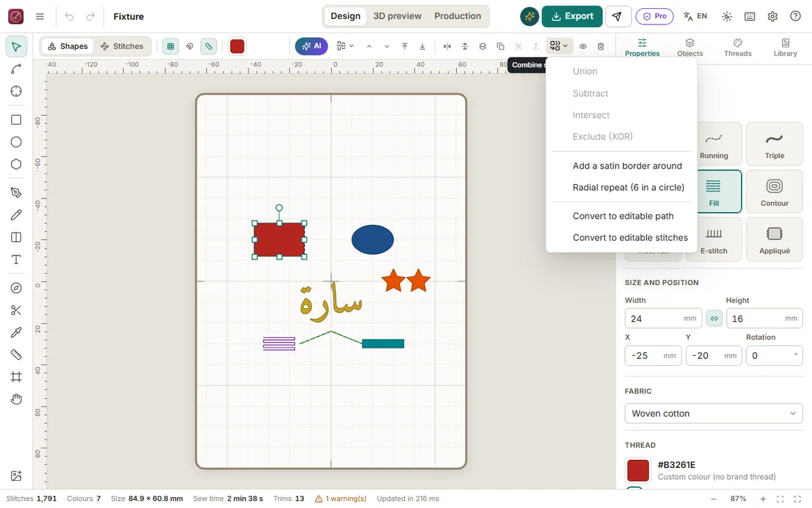Collapse the Combine shapes dropdown
This screenshot has height=508, width=812.
559,46
